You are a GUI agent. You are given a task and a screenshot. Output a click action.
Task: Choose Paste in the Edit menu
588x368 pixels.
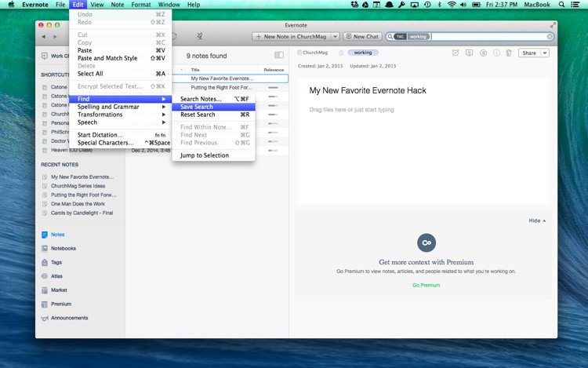pos(121,50)
